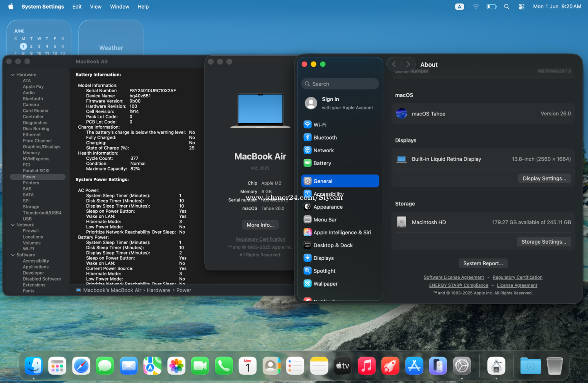Open the Apple TV app in the Dock
The width and height of the screenshot is (588, 383).
(343, 366)
